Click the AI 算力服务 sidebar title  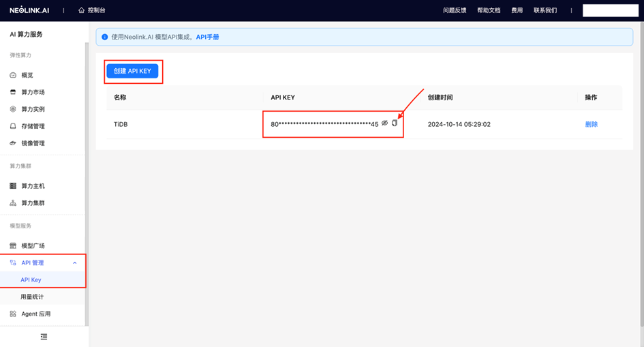(26, 35)
